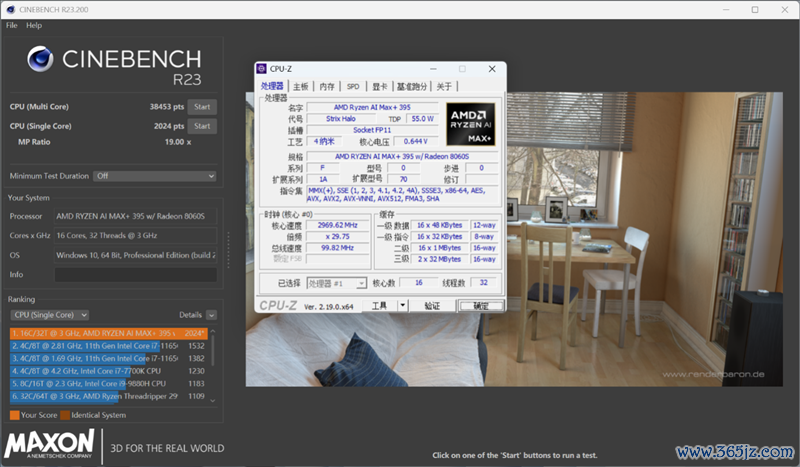Click the MP Ratio 19.00 x value
The image size is (800, 467).
click(178, 142)
